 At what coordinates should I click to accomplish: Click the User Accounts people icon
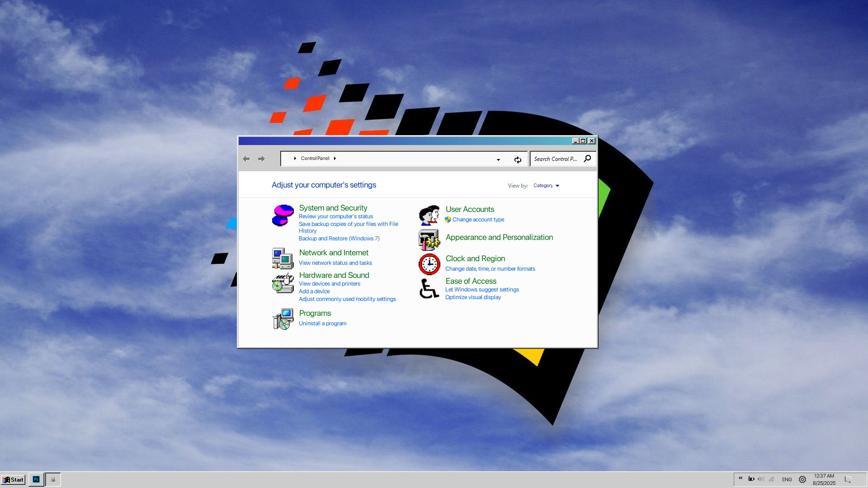(x=429, y=215)
